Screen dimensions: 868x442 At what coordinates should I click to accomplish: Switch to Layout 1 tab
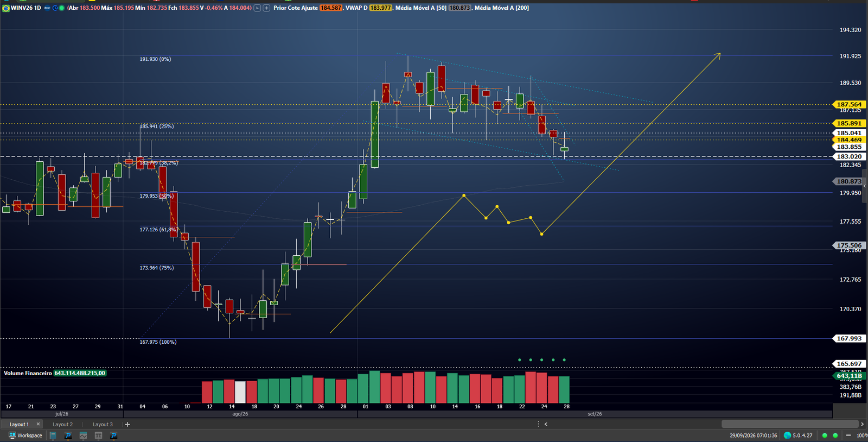[19, 425]
